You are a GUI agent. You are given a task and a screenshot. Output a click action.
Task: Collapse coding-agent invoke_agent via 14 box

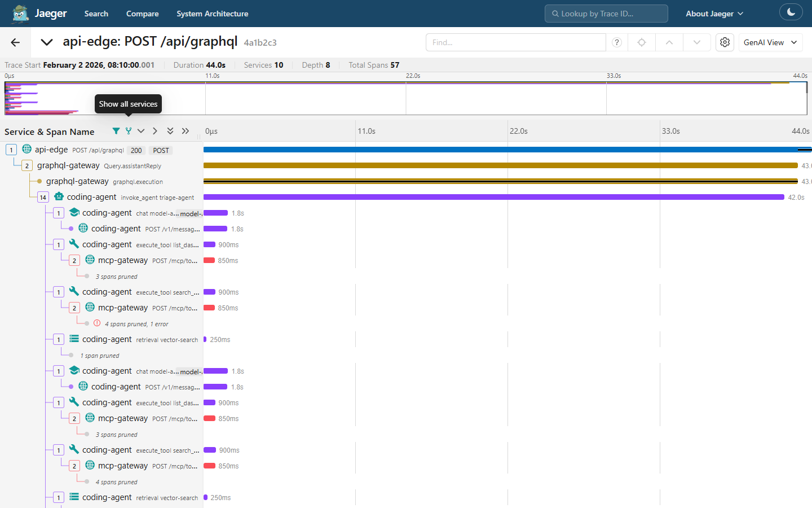pos(43,197)
